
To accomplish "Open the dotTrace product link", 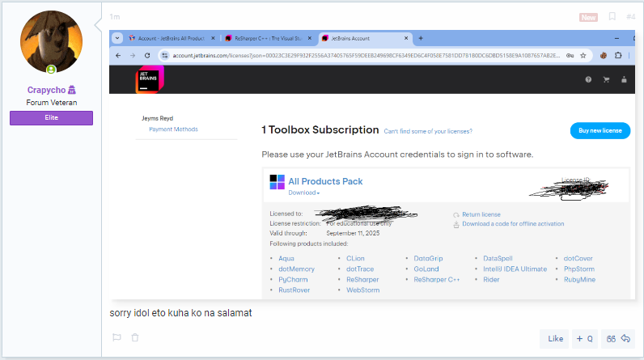I will (x=360, y=269).
